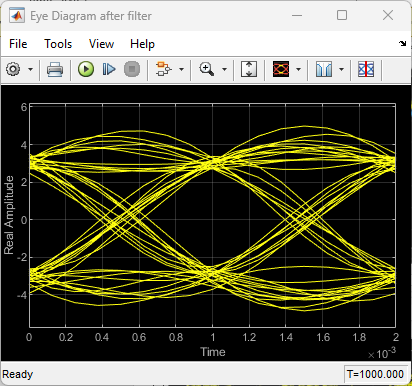Toggle the eye measurements marker icon
The width and height of the screenshot is (412, 386).
click(366, 69)
